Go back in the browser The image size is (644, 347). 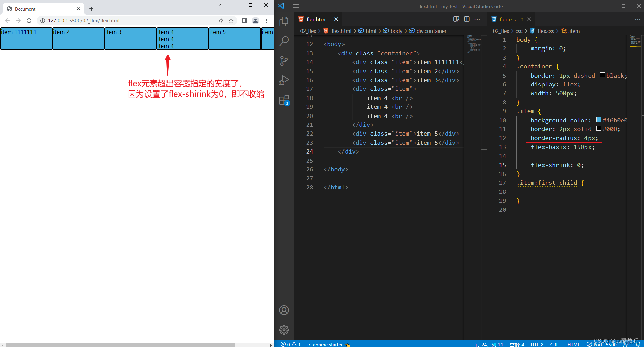tap(7, 21)
